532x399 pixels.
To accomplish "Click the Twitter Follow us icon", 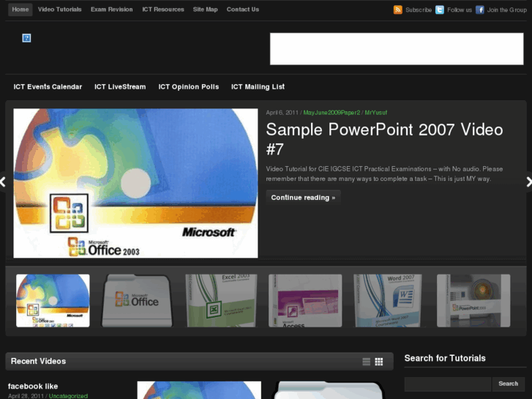I will click(x=439, y=10).
